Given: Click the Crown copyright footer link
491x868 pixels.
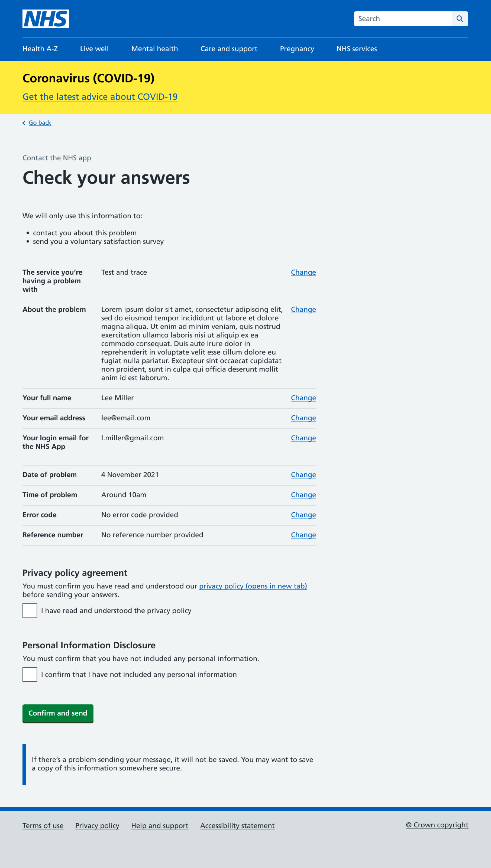Looking at the screenshot, I should [437, 825].
